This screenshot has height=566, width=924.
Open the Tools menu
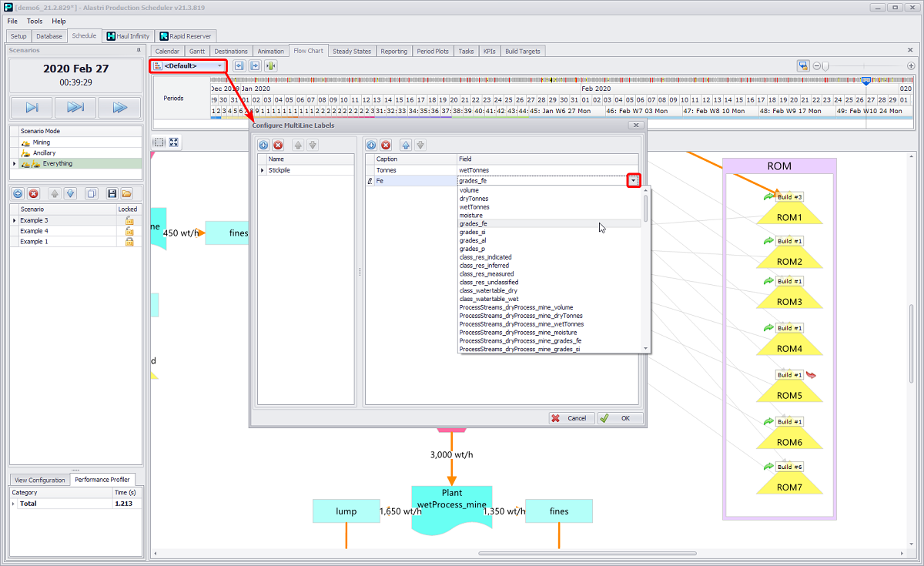pos(35,21)
